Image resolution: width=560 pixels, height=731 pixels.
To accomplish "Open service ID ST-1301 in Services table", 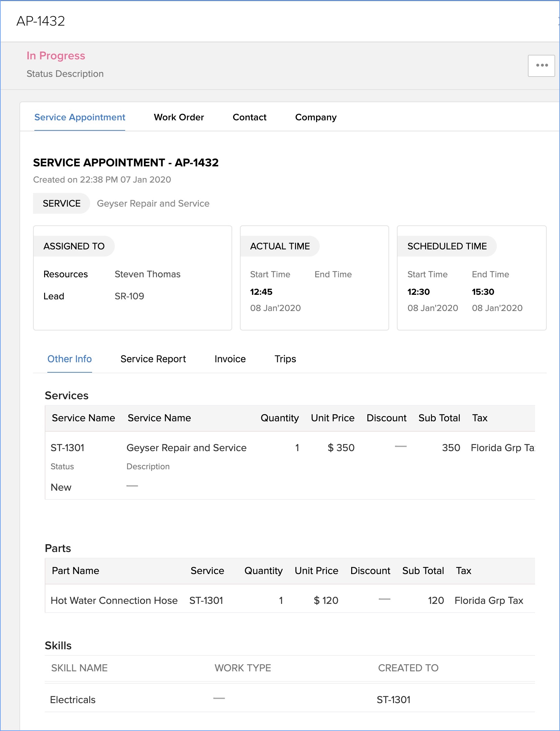I will (x=67, y=448).
